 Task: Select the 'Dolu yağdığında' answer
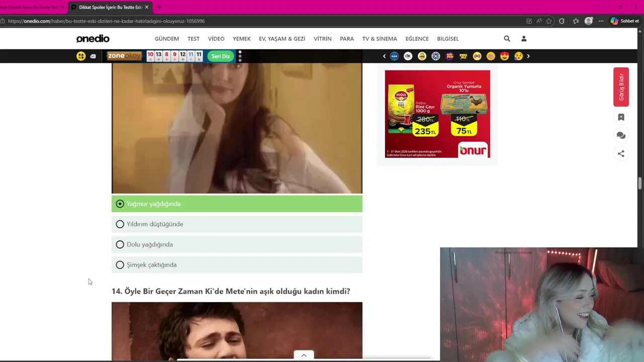(237, 244)
